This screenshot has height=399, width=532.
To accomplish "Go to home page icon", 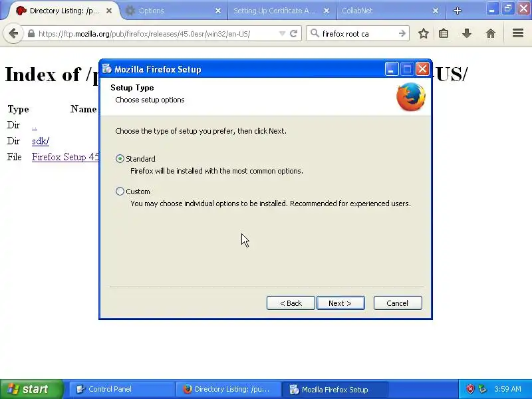I will click(491, 34).
